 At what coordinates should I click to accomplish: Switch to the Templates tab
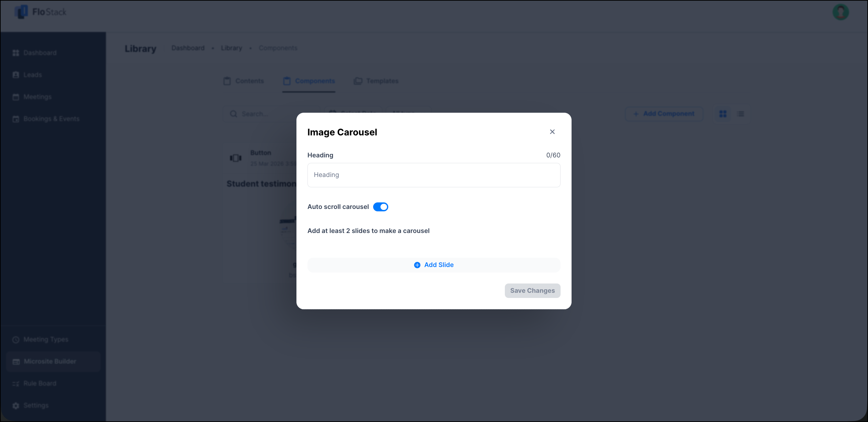coord(376,81)
